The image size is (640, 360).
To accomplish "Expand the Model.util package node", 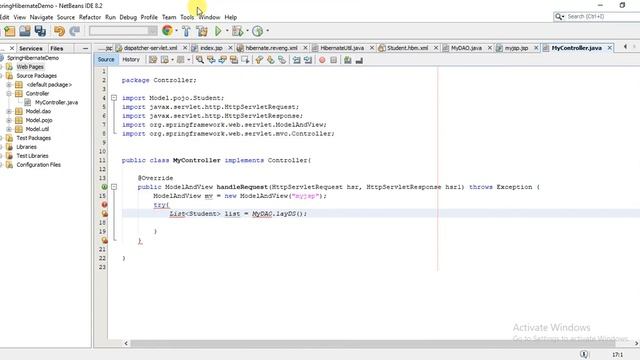I will click(9, 129).
